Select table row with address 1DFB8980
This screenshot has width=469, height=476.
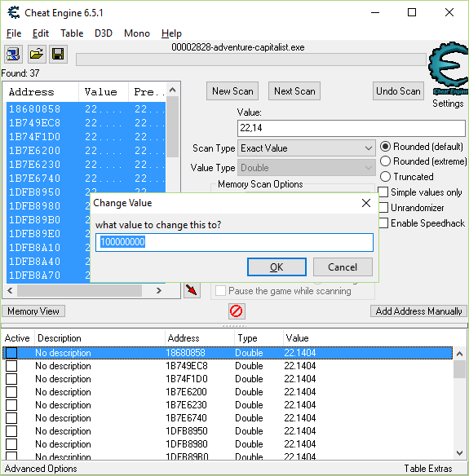tap(228, 444)
